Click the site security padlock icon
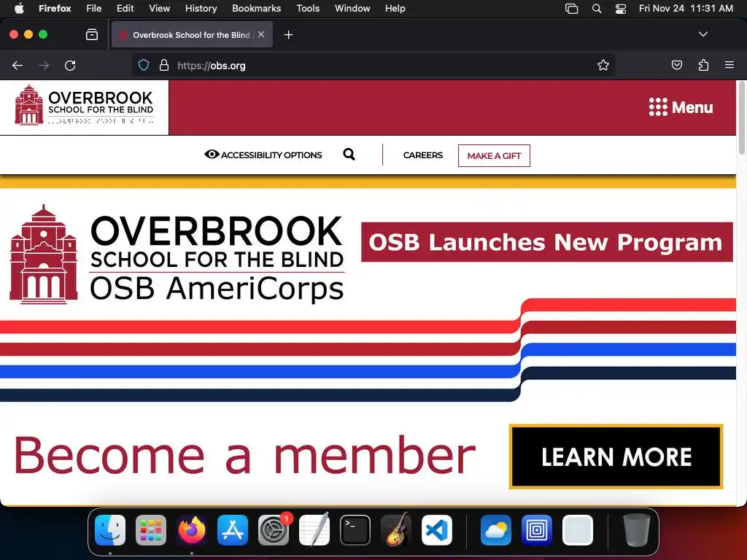747x560 pixels. click(164, 65)
